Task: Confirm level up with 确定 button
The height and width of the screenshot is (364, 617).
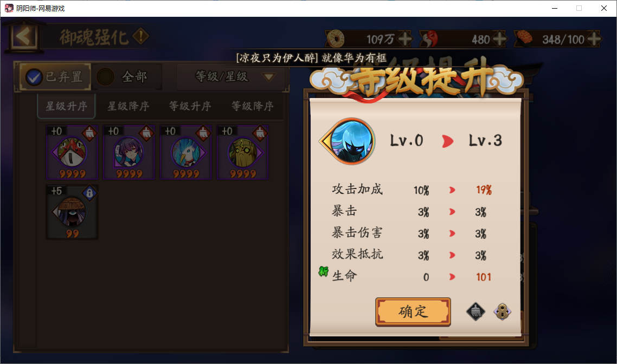Action: point(413,311)
